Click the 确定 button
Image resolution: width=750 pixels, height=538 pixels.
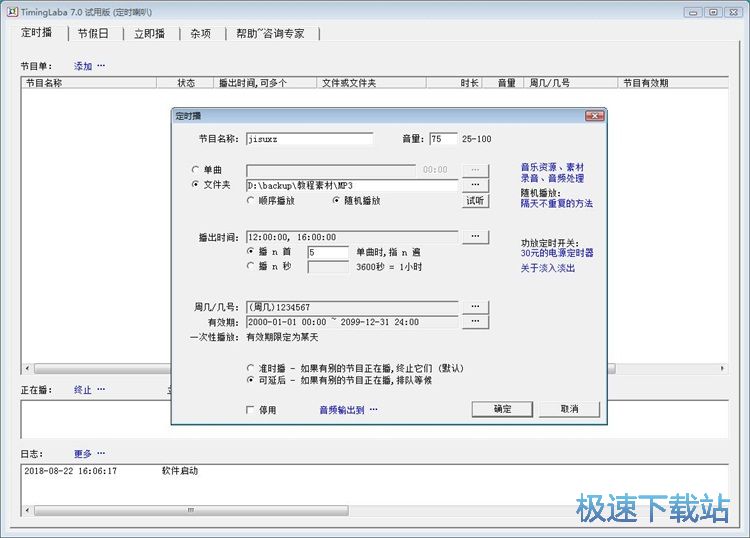[502, 409]
